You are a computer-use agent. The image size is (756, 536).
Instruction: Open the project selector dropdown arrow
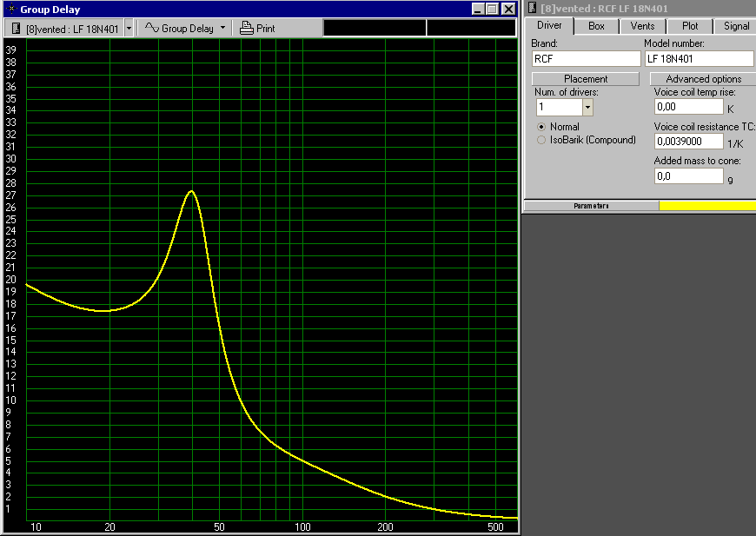129,28
